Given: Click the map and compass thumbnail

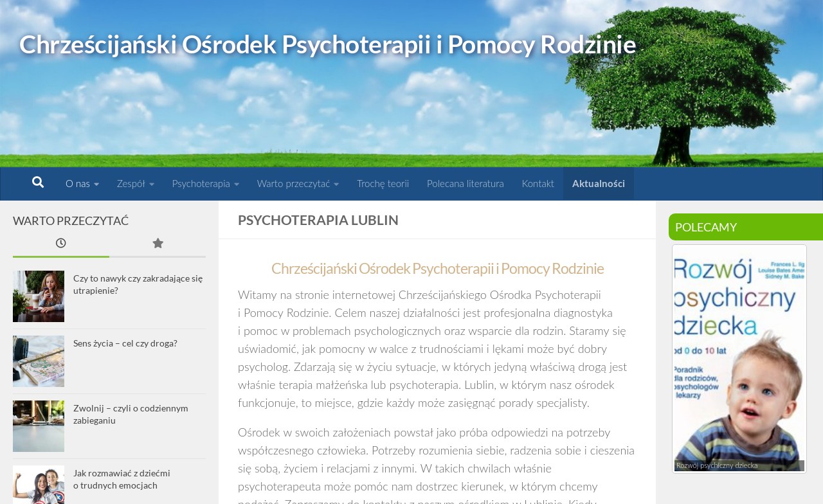Looking at the screenshot, I should click(x=39, y=361).
